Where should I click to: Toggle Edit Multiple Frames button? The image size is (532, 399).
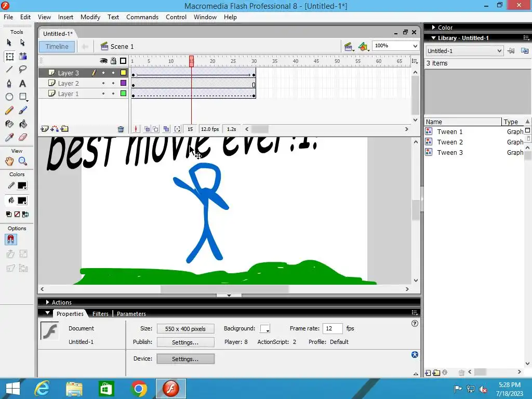[166, 129]
